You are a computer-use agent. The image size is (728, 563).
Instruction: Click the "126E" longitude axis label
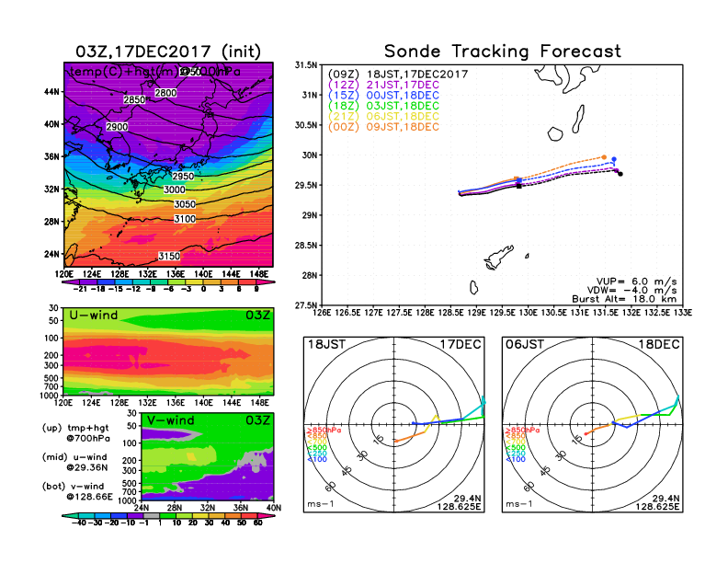click(322, 313)
